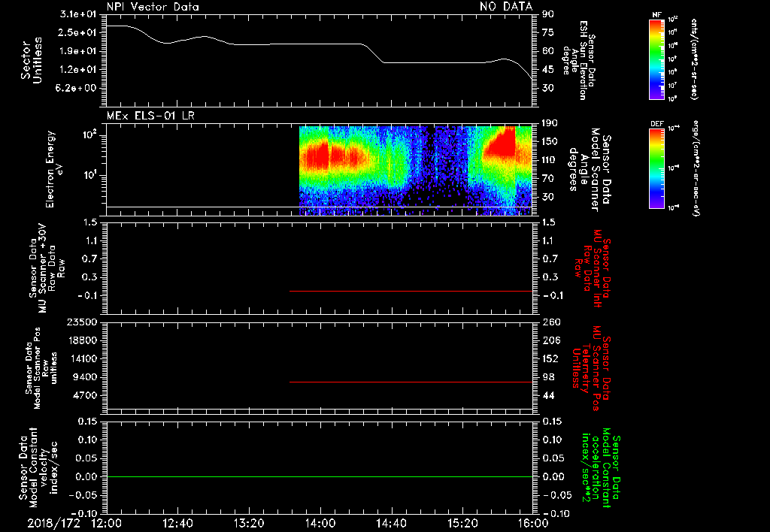Click the "18800" tick value
The width and height of the screenshot is (770, 532).
(x=82, y=340)
